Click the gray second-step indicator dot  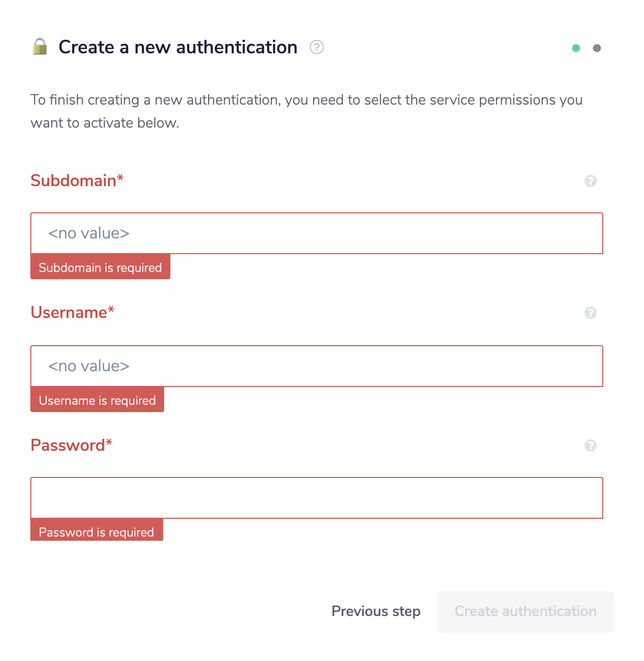click(x=597, y=48)
